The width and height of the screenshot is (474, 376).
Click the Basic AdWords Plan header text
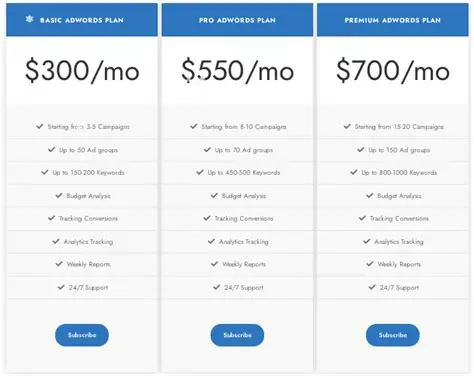coord(82,20)
